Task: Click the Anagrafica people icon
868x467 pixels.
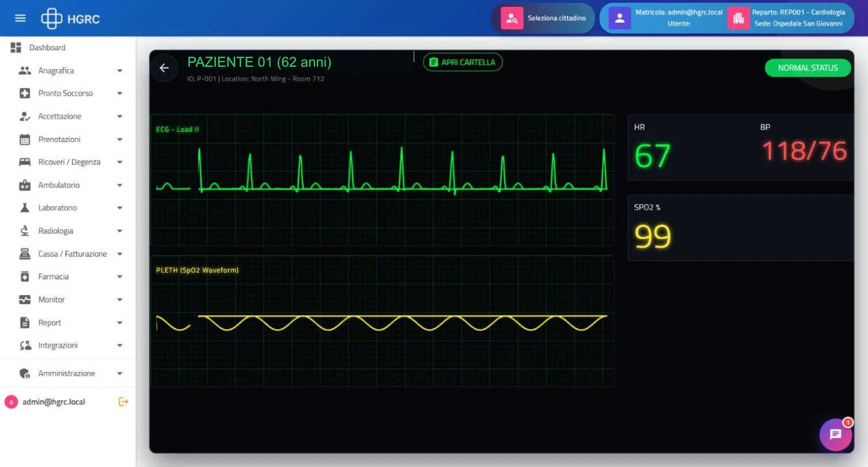Action: coord(25,71)
